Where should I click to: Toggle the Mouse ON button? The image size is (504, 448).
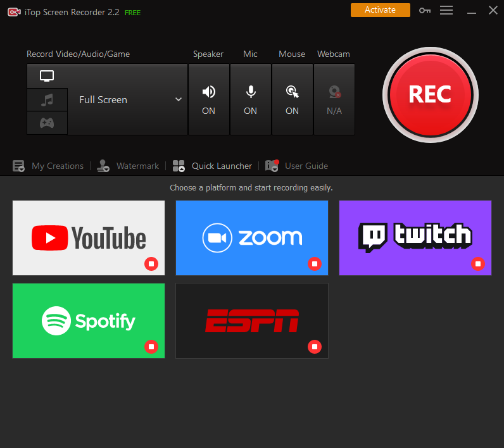point(292,99)
